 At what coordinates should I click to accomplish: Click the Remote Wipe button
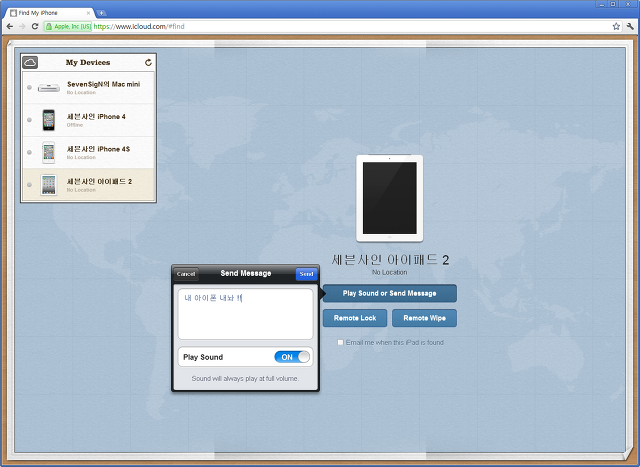tap(424, 318)
